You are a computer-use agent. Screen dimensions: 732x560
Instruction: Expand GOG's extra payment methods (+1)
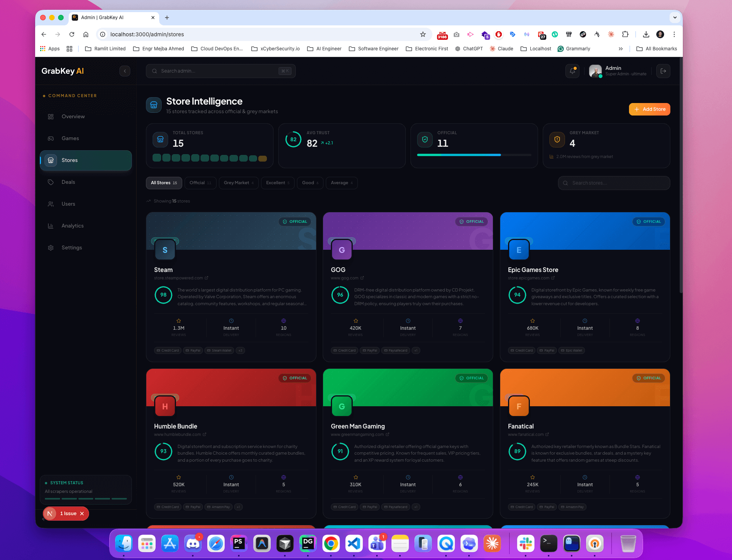pos(416,350)
